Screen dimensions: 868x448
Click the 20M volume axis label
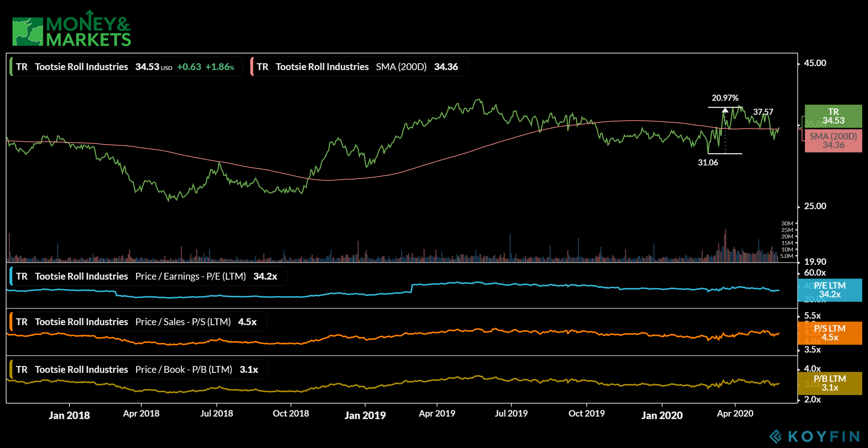pyautogui.click(x=787, y=237)
